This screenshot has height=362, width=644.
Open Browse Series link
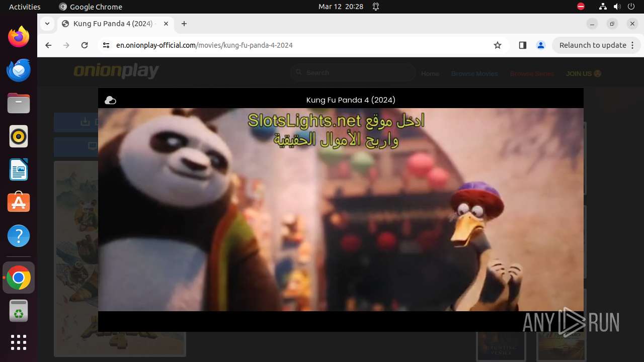click(532, 73)
